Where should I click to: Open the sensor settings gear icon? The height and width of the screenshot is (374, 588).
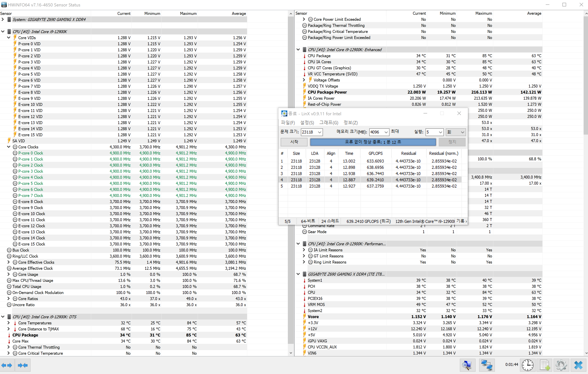pyautogui.click(x=561, y=365)
